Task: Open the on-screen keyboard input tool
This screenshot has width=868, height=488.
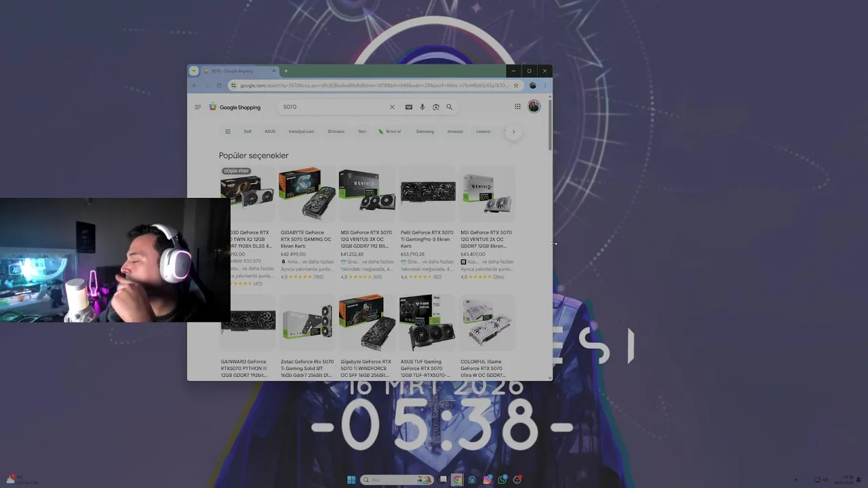Action: 408,107
